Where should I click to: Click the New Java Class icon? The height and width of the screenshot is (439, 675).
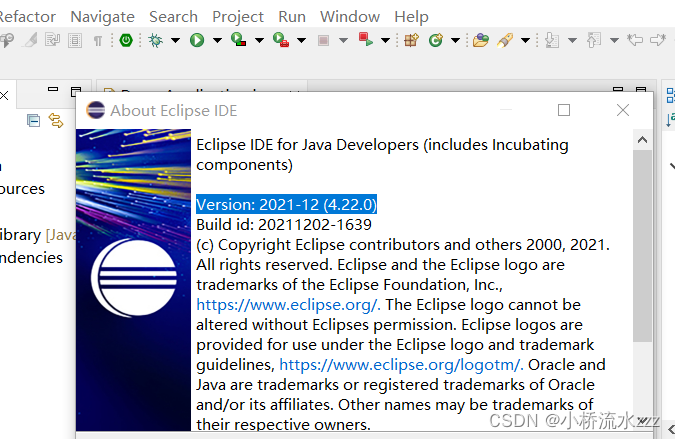click(x=436, y=40)
